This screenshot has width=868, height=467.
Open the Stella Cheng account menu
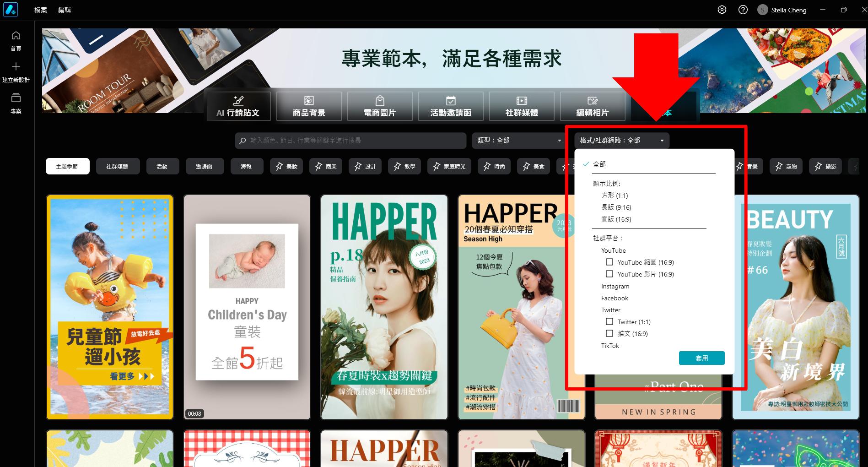(782, 10)
